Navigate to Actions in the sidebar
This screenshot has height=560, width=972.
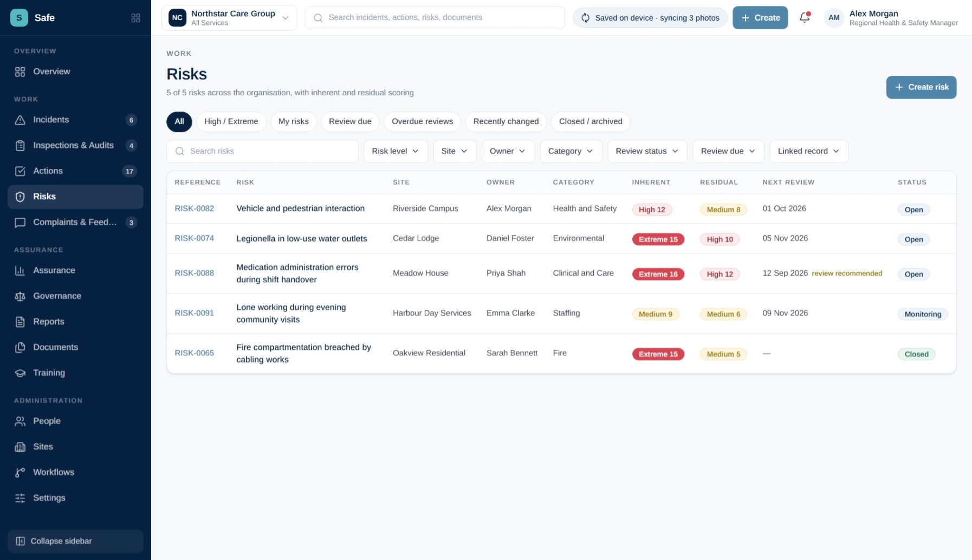pyautogui.click(x=75, y=171)
